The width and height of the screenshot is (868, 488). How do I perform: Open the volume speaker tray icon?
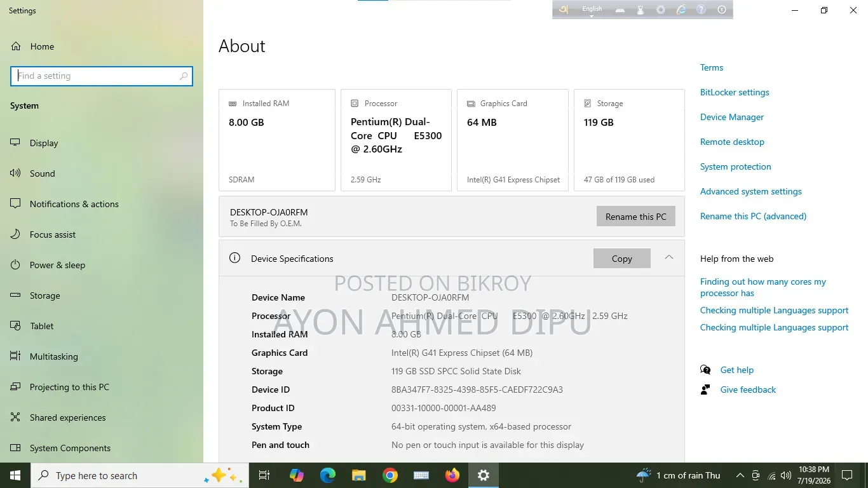[x=786, y=475]
